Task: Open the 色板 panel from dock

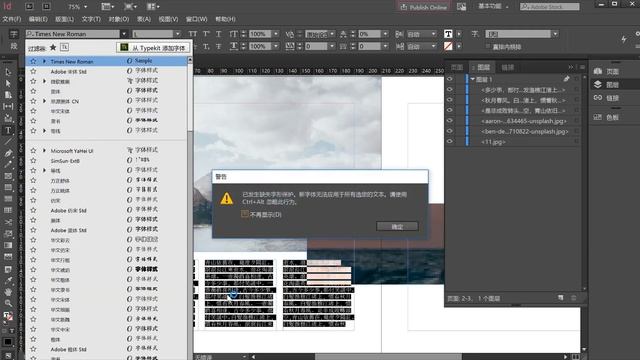Action: tap(607, 117)
